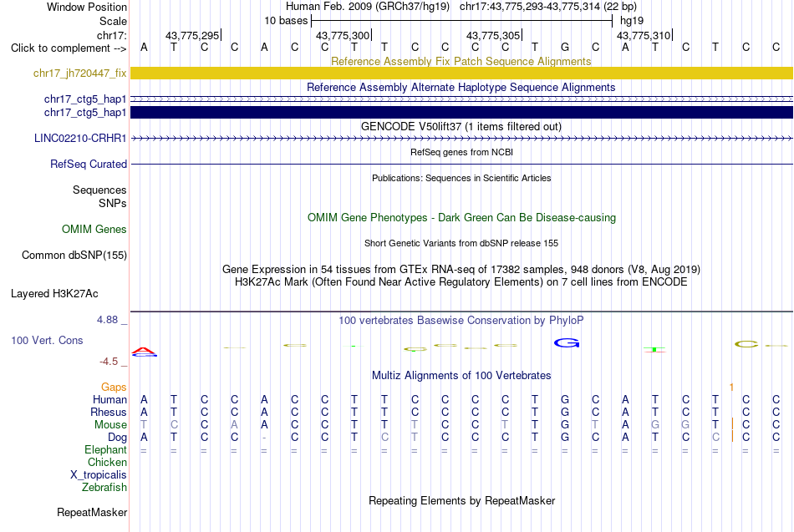Viewport: 794px width, 532px height.
Task: Click the 100 Vert. Cons label
Action: coord(47,340)
